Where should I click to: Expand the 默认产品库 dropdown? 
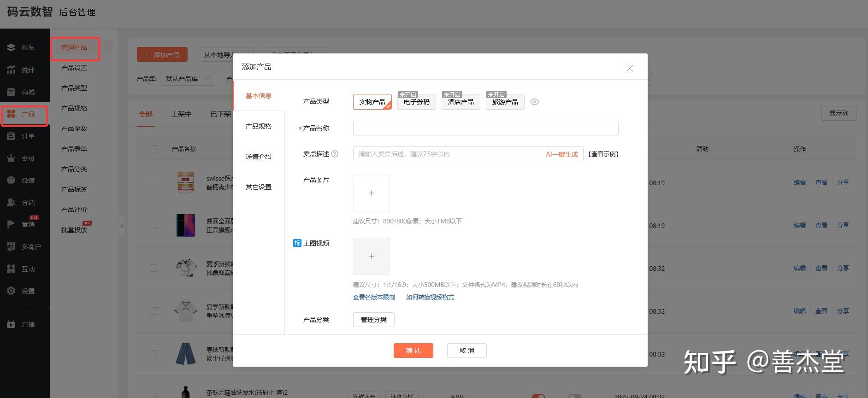point(187,79)
